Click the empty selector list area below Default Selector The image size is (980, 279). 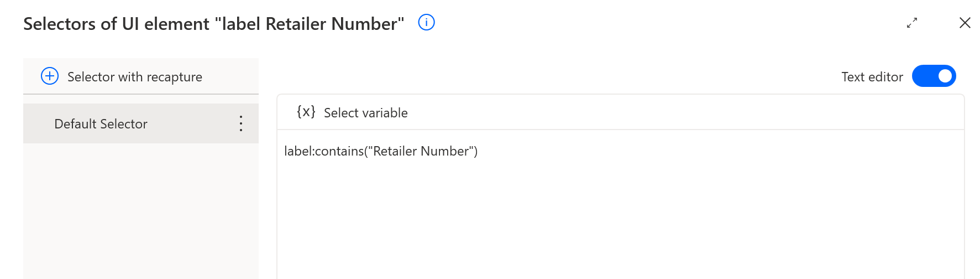click(140, 210)
